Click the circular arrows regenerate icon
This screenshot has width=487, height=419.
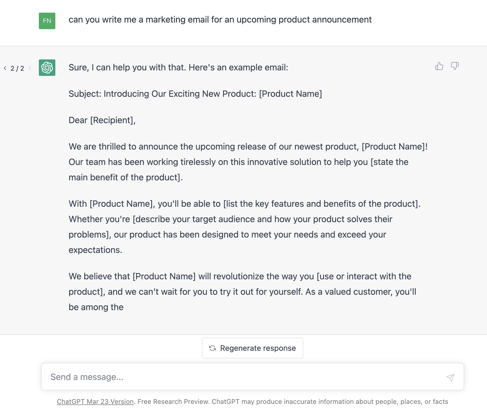[212, 348]
